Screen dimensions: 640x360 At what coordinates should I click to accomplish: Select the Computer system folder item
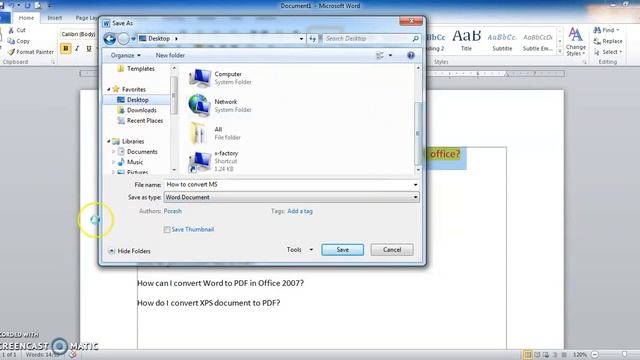220,78
